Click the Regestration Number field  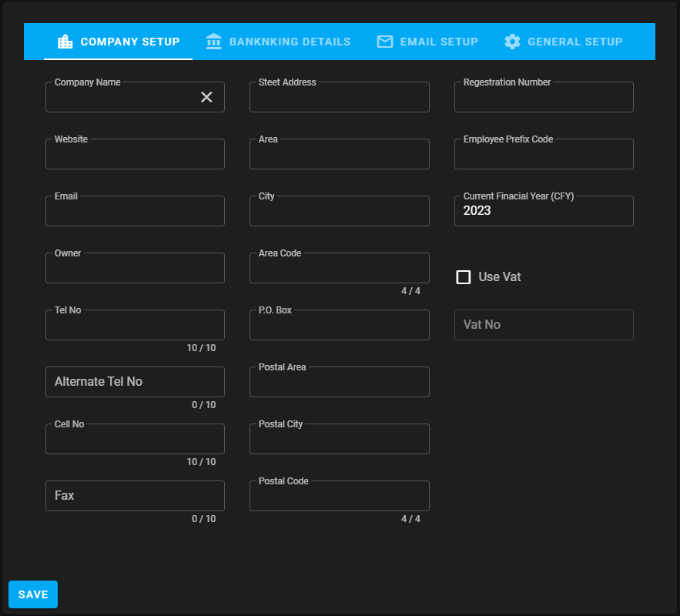[x=544, y=98]
